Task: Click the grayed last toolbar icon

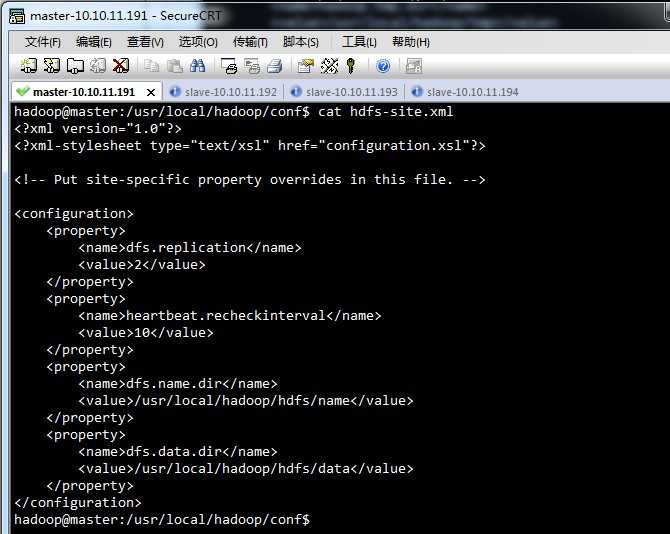Action: 414,66
